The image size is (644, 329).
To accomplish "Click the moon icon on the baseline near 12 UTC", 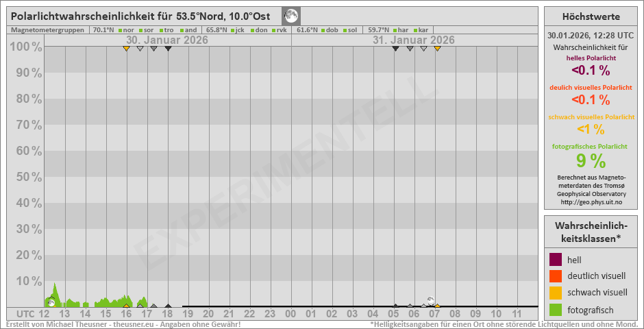I will pos(51,302).
